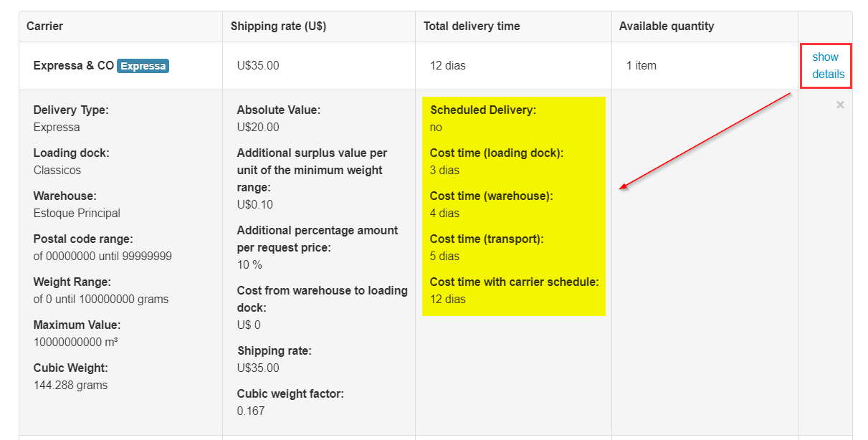Click the Cost time (warehouse) label

492,196
